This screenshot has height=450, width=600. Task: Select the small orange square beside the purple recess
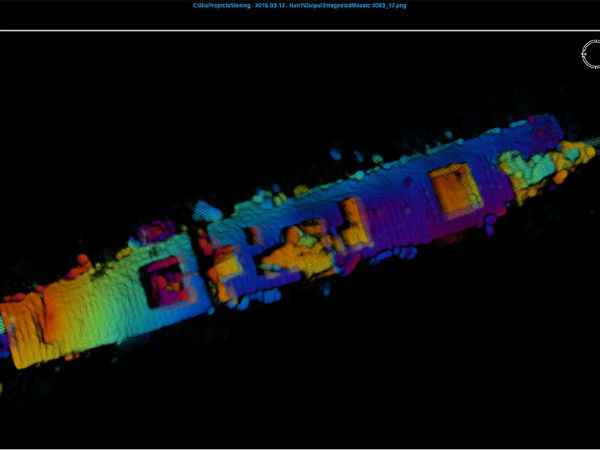(x=227, y=270)
